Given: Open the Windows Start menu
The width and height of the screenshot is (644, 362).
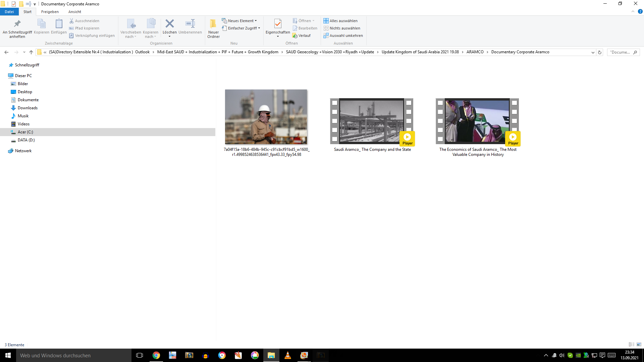Looking at the screenshot, I should point(8,355).
